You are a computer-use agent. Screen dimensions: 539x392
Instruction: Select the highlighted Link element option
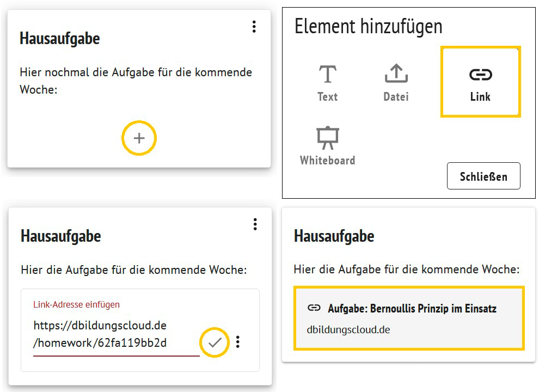tap(480, 82)
